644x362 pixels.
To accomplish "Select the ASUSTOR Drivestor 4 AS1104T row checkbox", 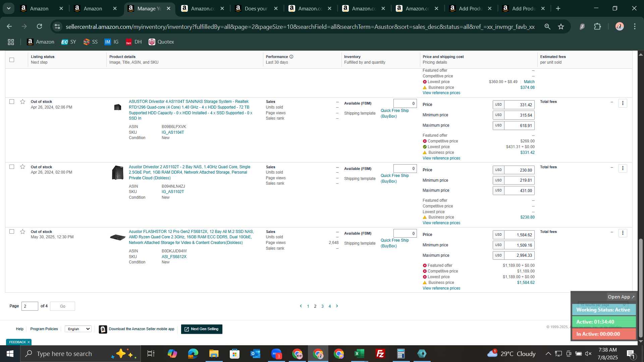I will [12, 102].
